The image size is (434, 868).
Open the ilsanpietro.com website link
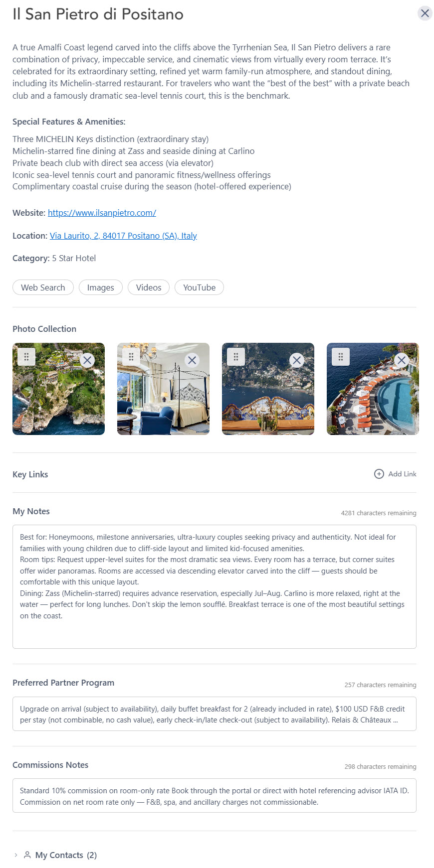click(102, 213)
